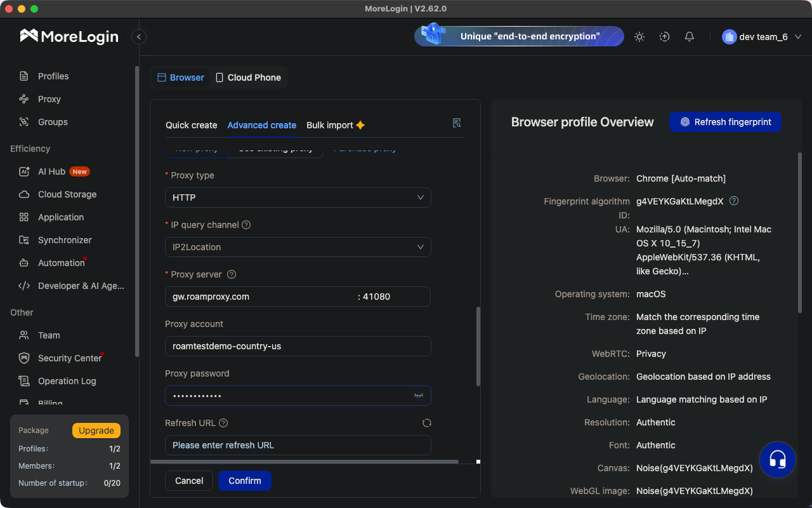
Task: Open the Proxy section icon
Action: coord(24,99)
